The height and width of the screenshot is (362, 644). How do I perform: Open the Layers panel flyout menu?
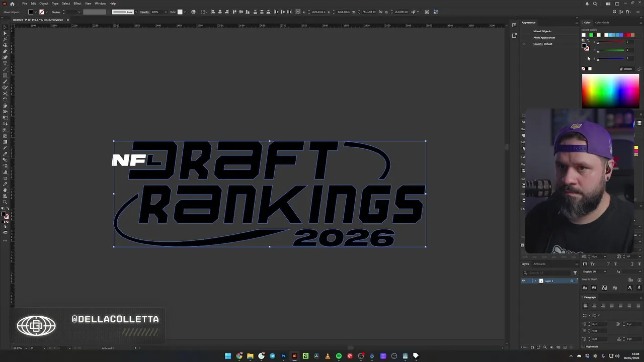coord(577,264)
